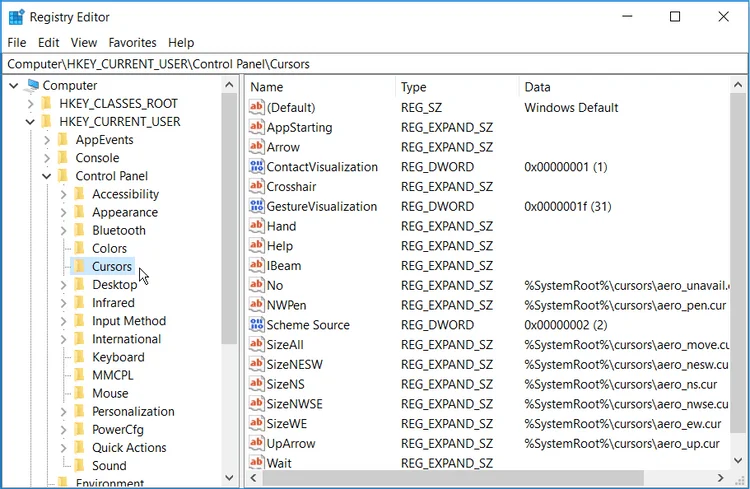Viewport: 750px width, 489px height.
Task: Expand the AppEvents key
Action: point(47,140)
